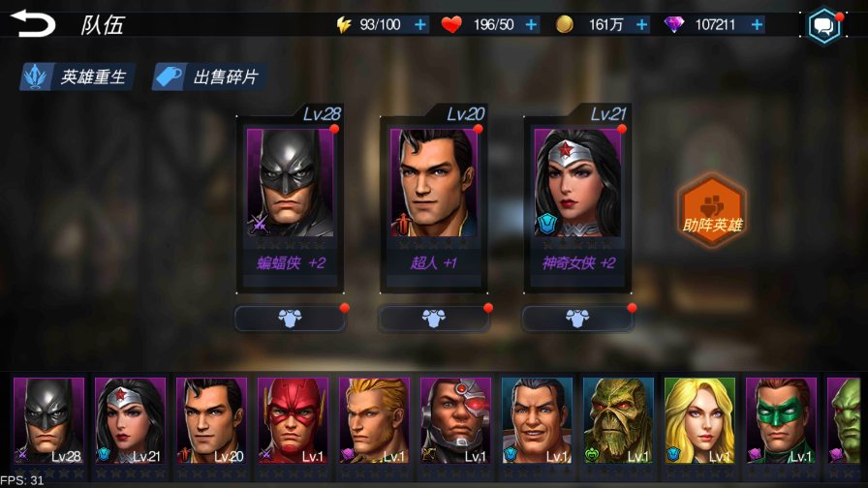Select the Batman Lv.28 team card
Viewport: 868px width, 488px height.
click(x=290, y=199)
